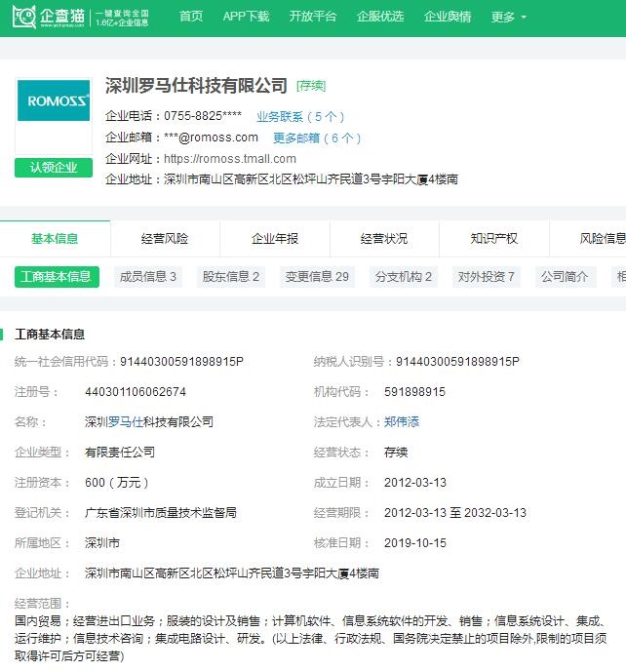This screenshot has width=626, height=672.
Task: Select the 注册号 value 440301106062674
Action: tap(136, 392)
